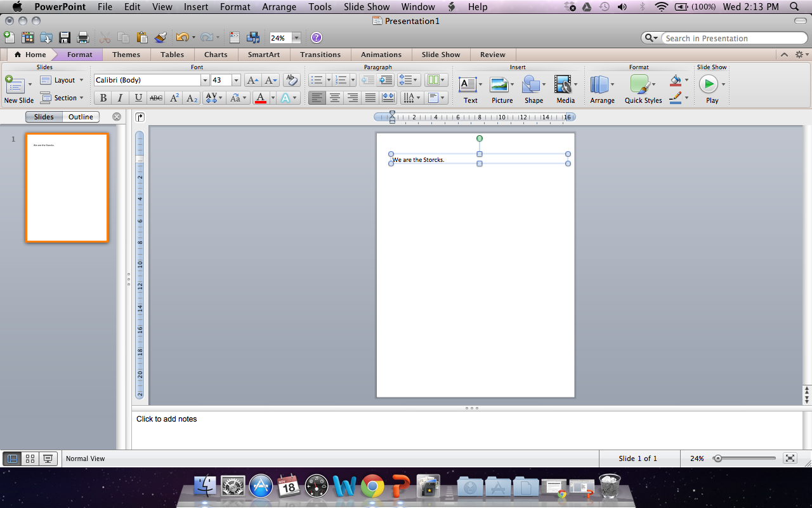The width and height of the screenshot is (812, 508).
Task: Open the template gallery toolbar icon
Action: (27, 37)
